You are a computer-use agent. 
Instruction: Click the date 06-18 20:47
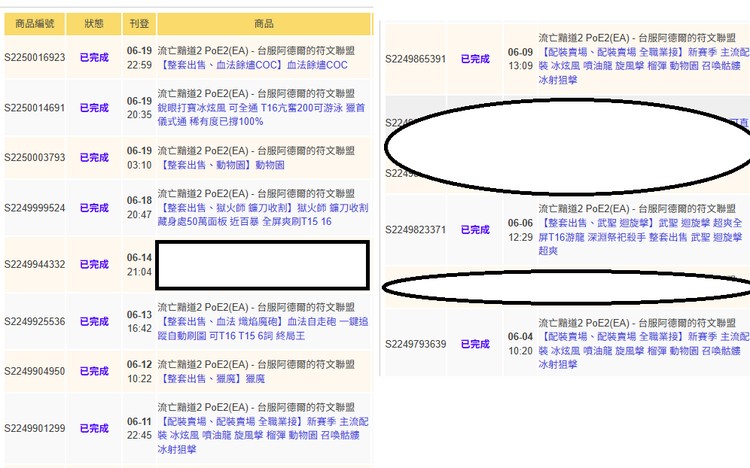[139, 207]
